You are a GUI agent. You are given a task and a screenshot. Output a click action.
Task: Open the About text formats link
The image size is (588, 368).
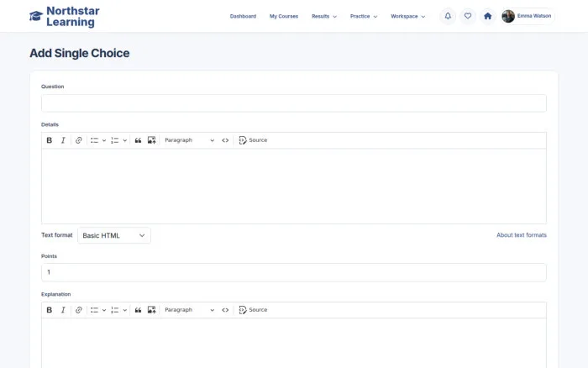coord(522,235)
